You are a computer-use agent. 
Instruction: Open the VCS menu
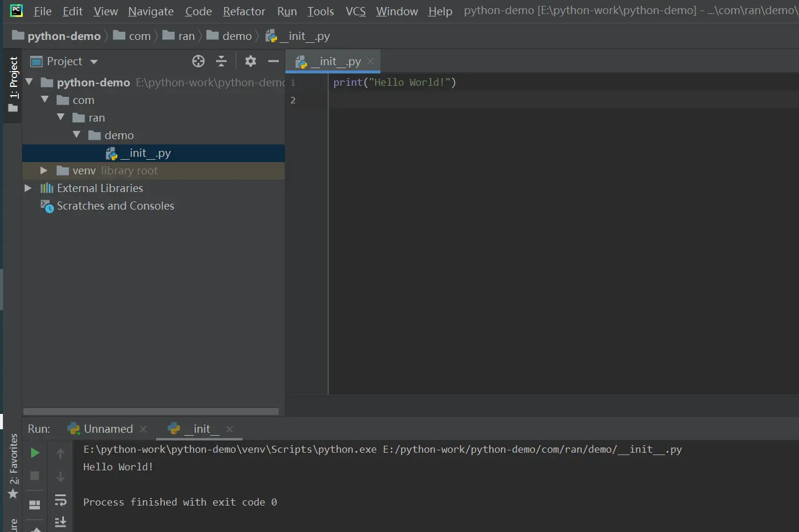click(x=355, y=11)
